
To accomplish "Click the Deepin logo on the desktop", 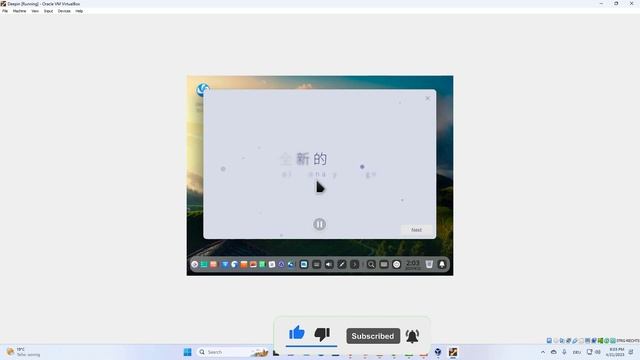I will point(202,89).
